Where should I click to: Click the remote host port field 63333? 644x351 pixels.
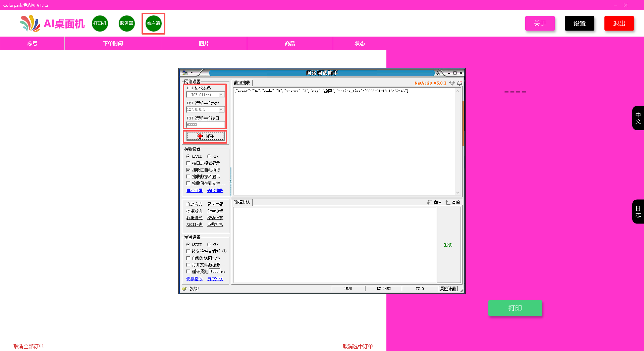[x=205, y=124]
